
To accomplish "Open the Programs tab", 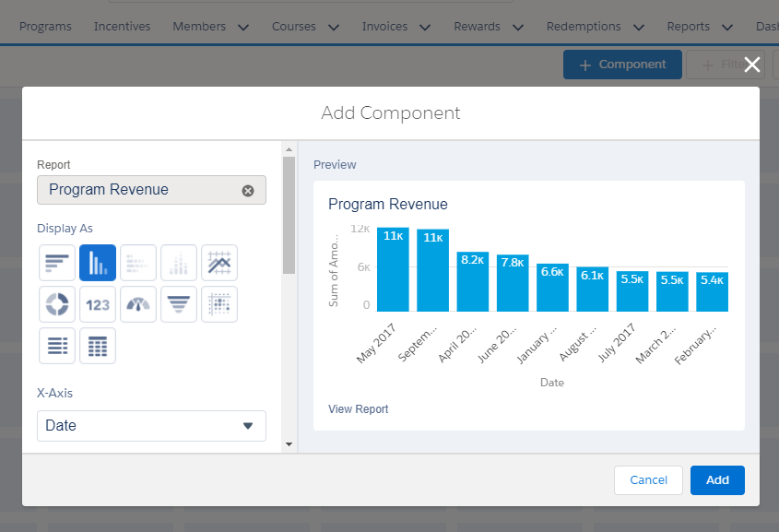I will (45, 27).
